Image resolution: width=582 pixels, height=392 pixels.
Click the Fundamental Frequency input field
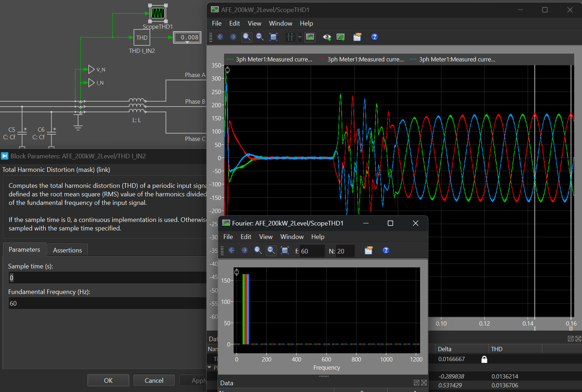(x=107, y=304)
